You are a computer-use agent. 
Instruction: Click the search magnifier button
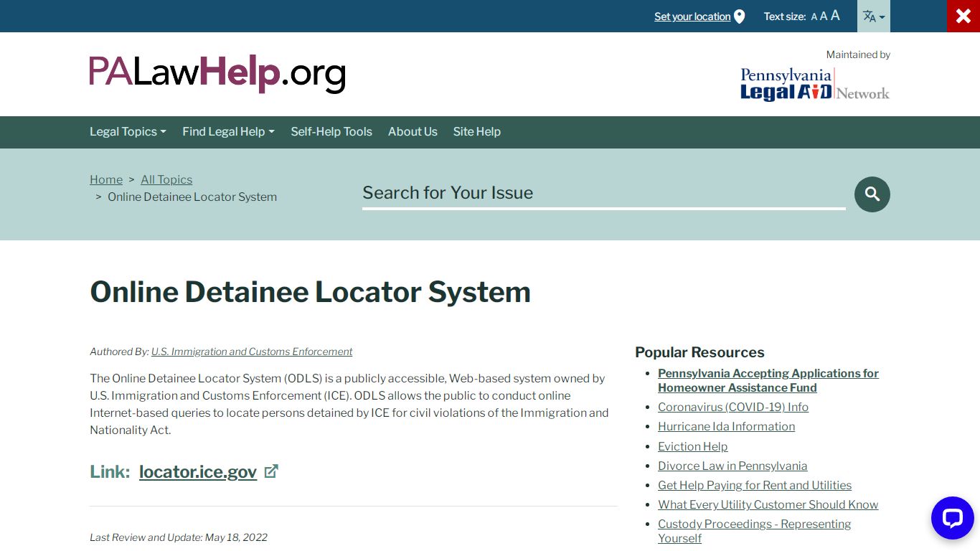pyautogui.click(x=872, y=194)
